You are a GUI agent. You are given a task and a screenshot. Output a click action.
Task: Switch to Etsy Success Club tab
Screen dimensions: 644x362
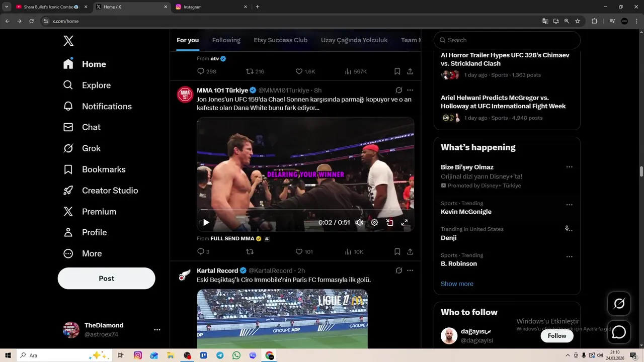280,40
